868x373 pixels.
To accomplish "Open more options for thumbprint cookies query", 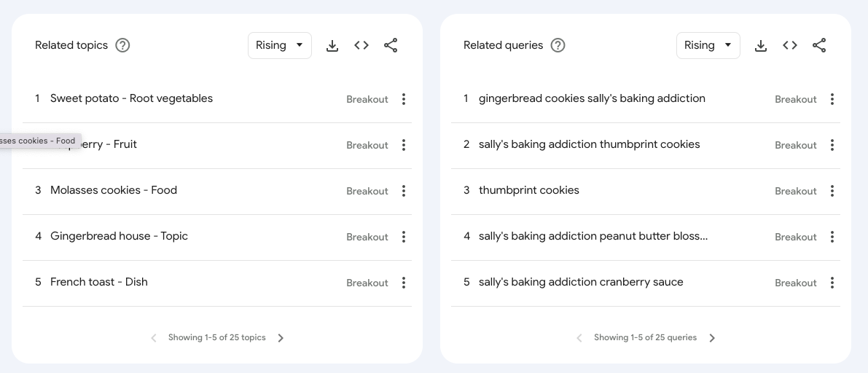I will (832, 191).
